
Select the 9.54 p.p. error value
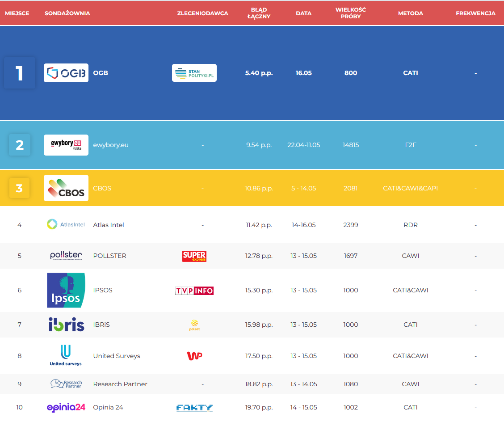coord(259,145)
